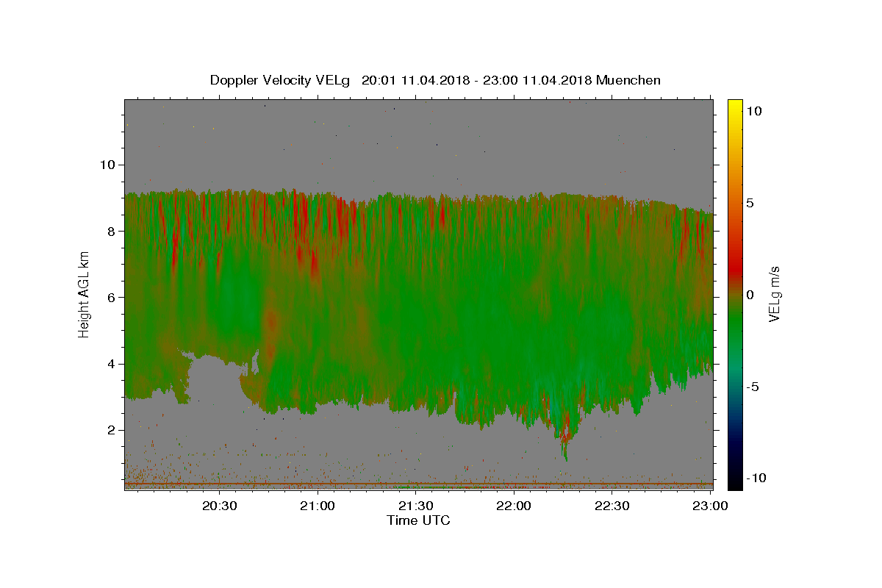Image resolution: width=882 pixels, height=588 pixels.
Task: Click the colorbar value '5'
Action: (751, 203)
